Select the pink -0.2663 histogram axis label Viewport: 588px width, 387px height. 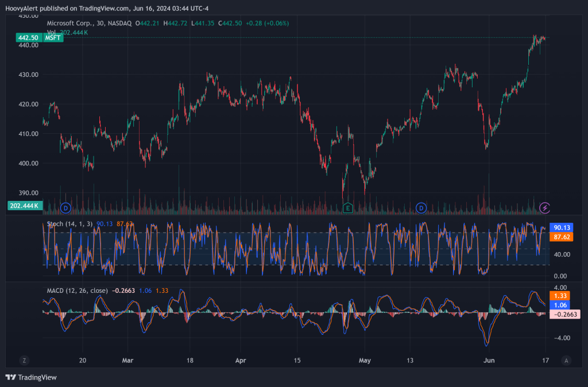(x=565, y=314)
